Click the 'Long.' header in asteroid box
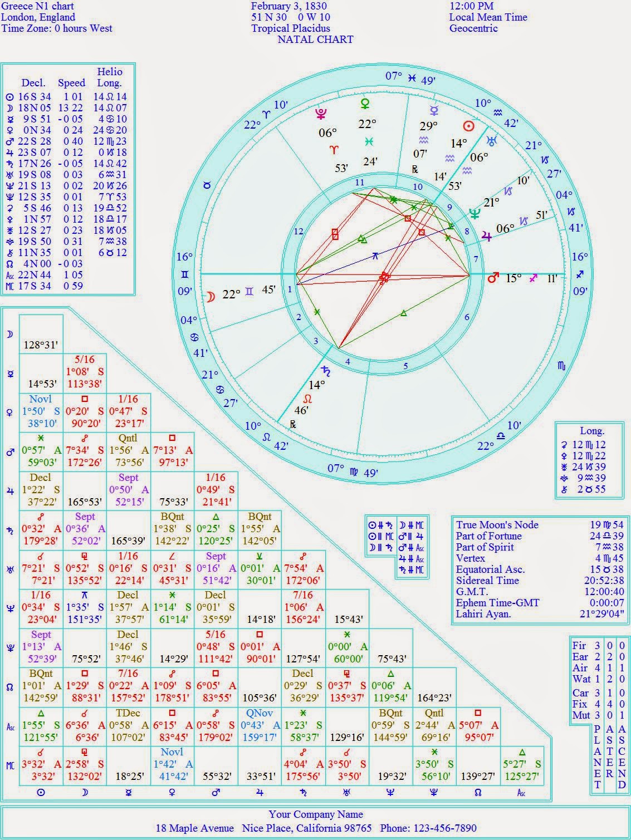The image size is (631, 840). (592, 431)
